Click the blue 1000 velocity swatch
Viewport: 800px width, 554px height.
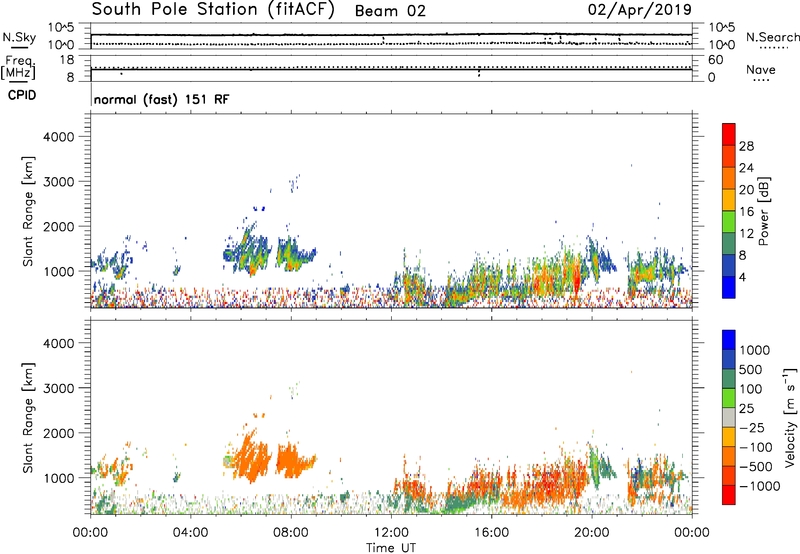click(729, 340)
